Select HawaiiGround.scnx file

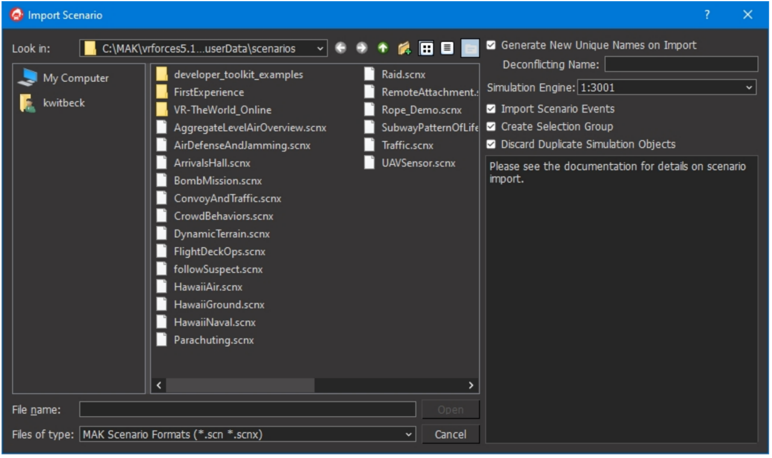click(x=210, y=305)
